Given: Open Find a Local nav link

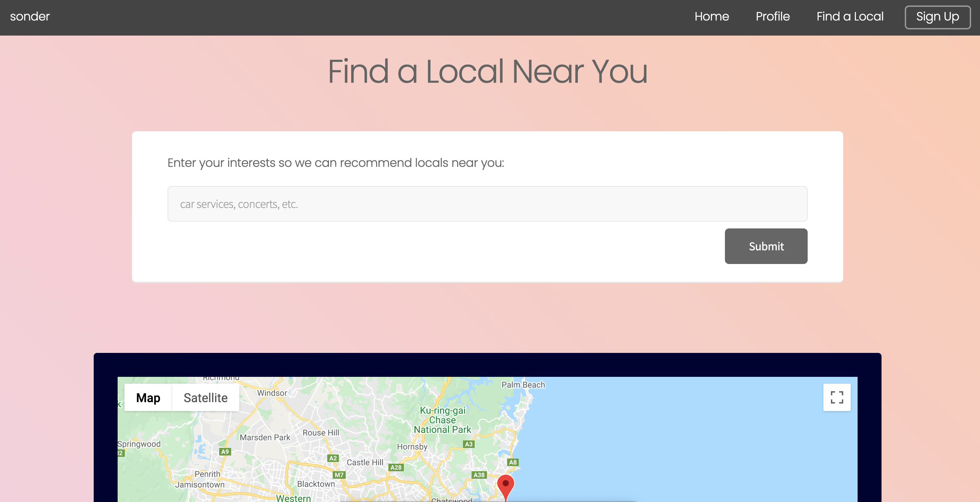Looking at the screenshot, I should 849,16.
